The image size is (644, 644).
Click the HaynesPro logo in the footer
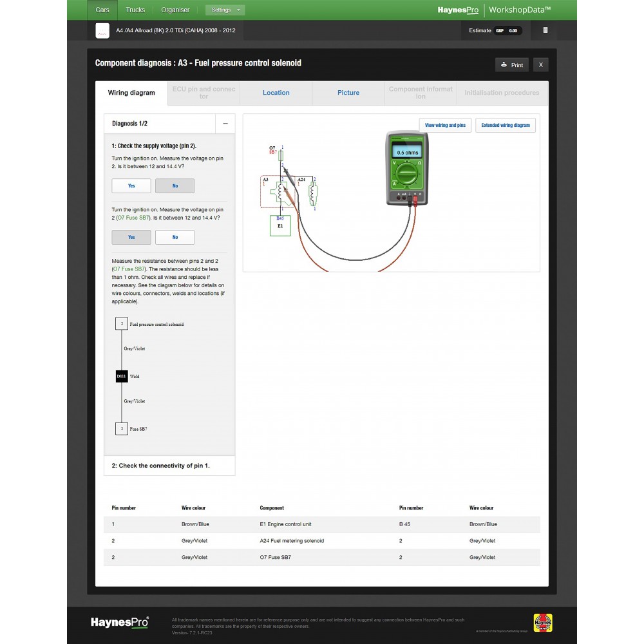point(120,623)
